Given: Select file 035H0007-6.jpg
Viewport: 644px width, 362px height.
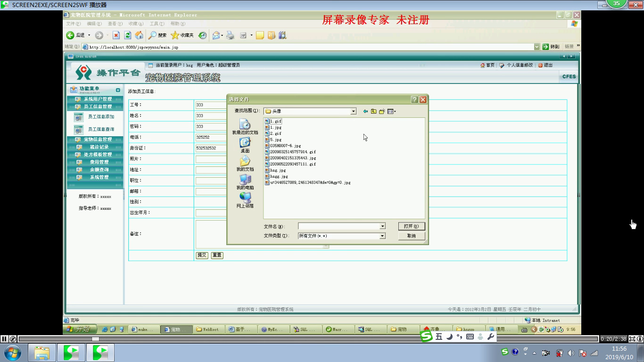Looking at the screenshot, I should pyautogui.click(x=283, y=146).
